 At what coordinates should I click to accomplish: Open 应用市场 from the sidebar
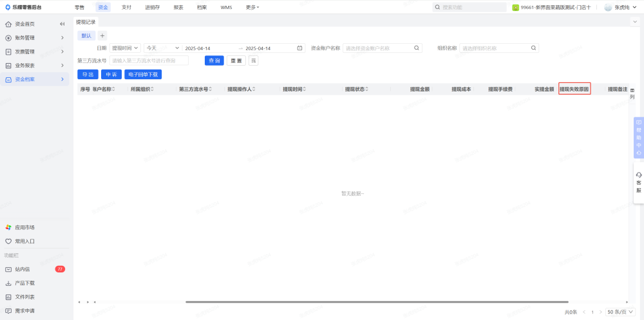(24, 227)
